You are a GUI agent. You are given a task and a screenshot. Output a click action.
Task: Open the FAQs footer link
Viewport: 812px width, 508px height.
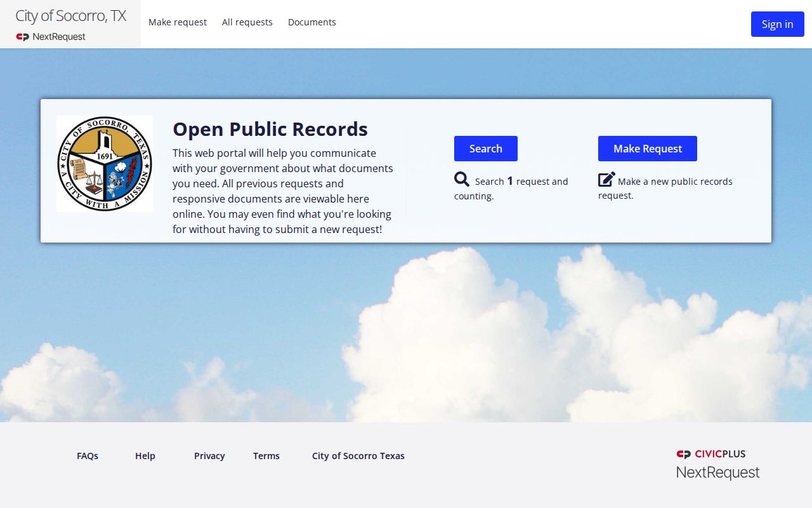coord(88,456)
